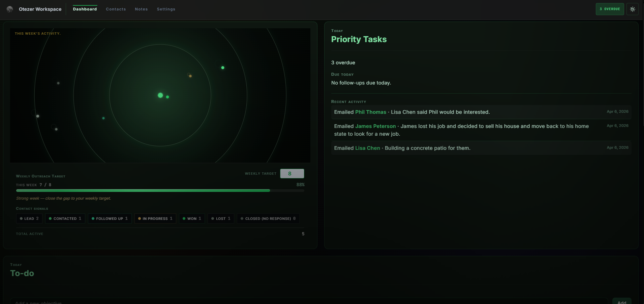
Task: Click the large center dot in activity radar
Action: coord(160,96)
